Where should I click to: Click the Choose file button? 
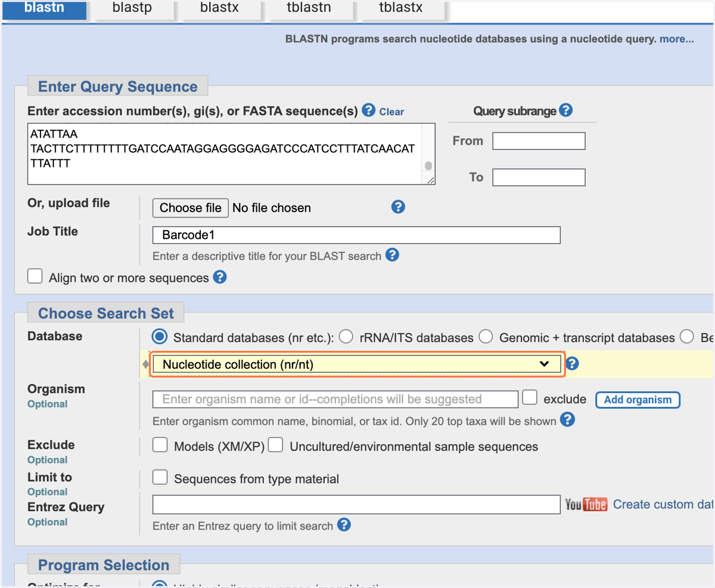point(191,207)
